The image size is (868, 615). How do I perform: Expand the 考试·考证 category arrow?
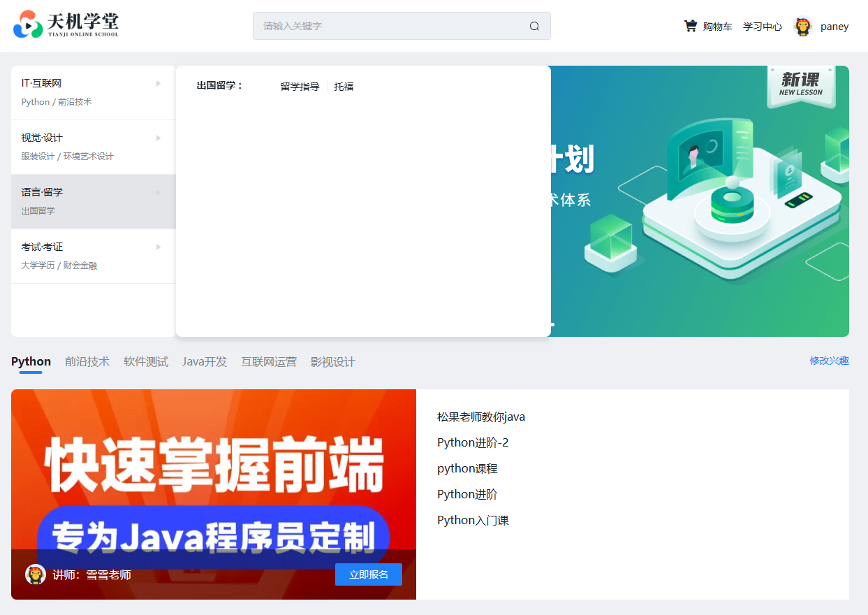coord(159,247)
